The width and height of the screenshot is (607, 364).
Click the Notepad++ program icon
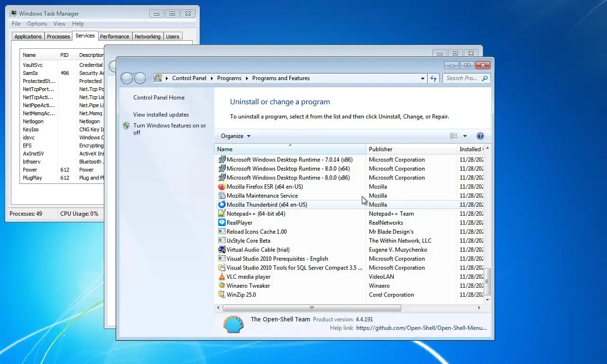point(221,214)
